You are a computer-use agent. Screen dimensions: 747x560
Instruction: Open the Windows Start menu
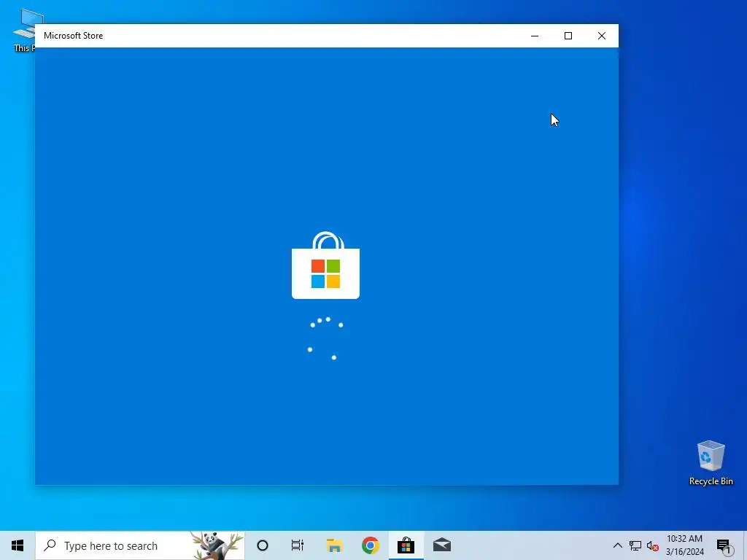[18, 545]
